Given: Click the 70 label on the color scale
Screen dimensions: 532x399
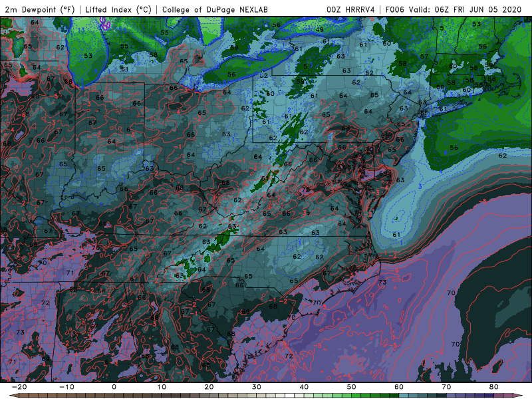Looking at the screenshot, I should coord(446,387).
